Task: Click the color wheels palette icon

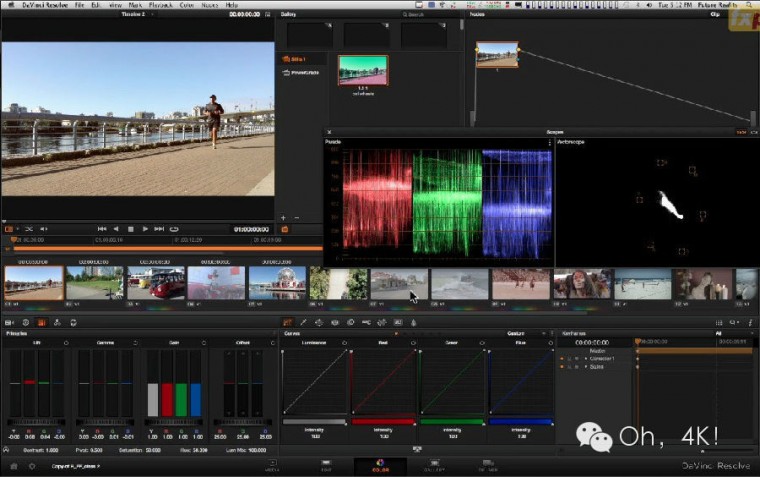Action: [x=41, y=322]
